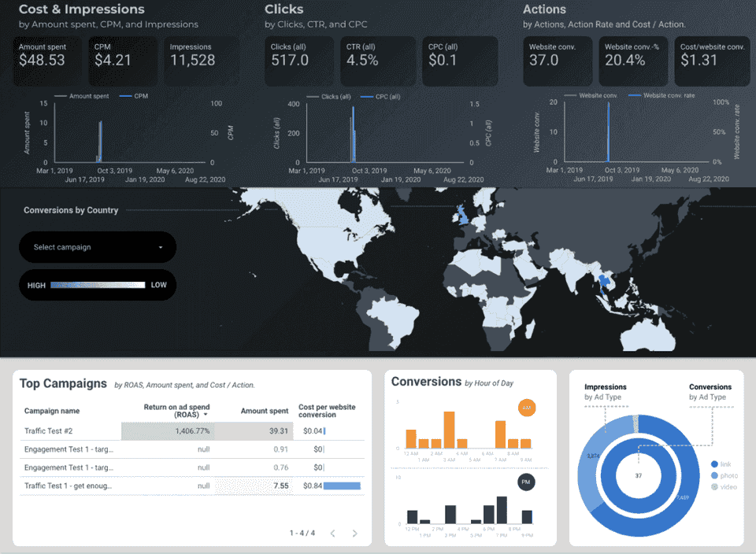
Task: Open the Select campaign dropdown
Action: coord(98,247)
